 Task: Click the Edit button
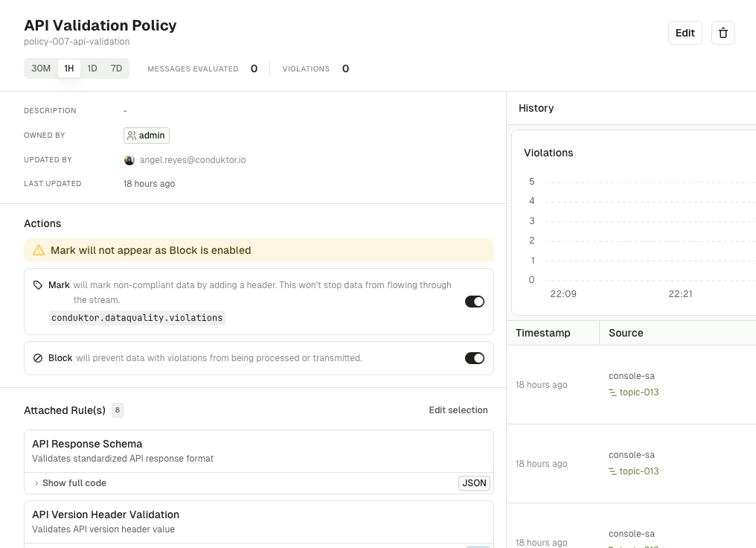coord(685,33)
